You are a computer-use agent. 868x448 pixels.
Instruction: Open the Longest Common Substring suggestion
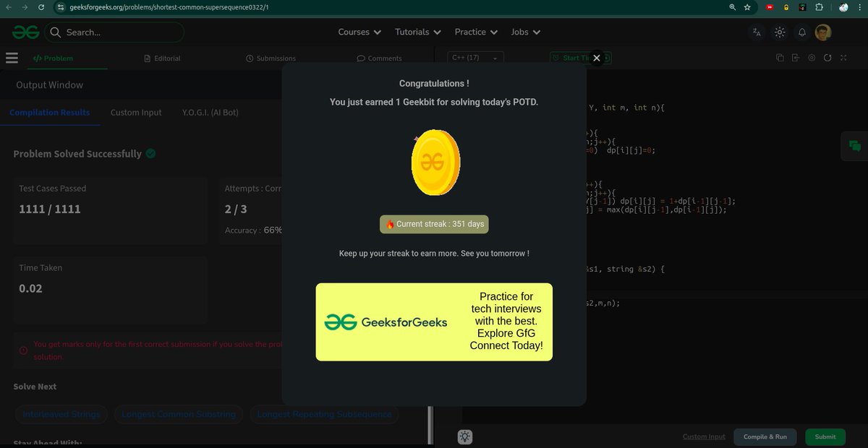pos(179,414)
